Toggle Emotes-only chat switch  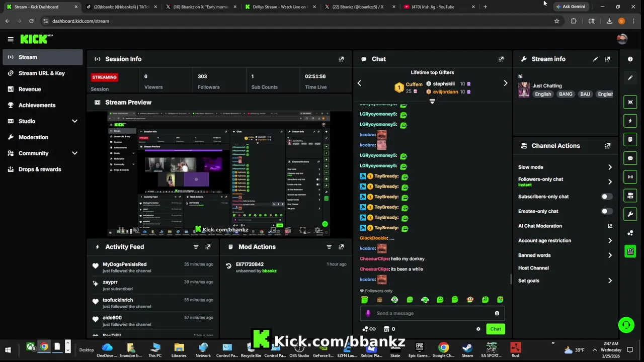coord(607,211)
